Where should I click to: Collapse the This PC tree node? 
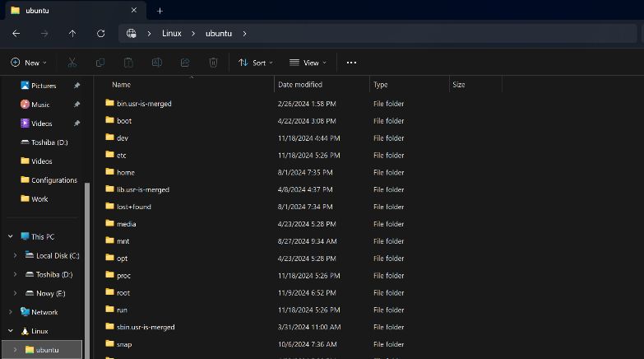[10, 236]
